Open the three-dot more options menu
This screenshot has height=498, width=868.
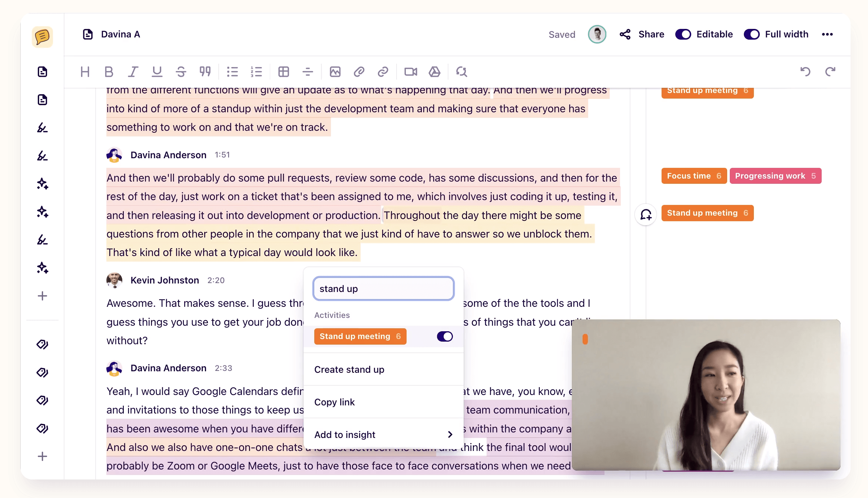827,34
